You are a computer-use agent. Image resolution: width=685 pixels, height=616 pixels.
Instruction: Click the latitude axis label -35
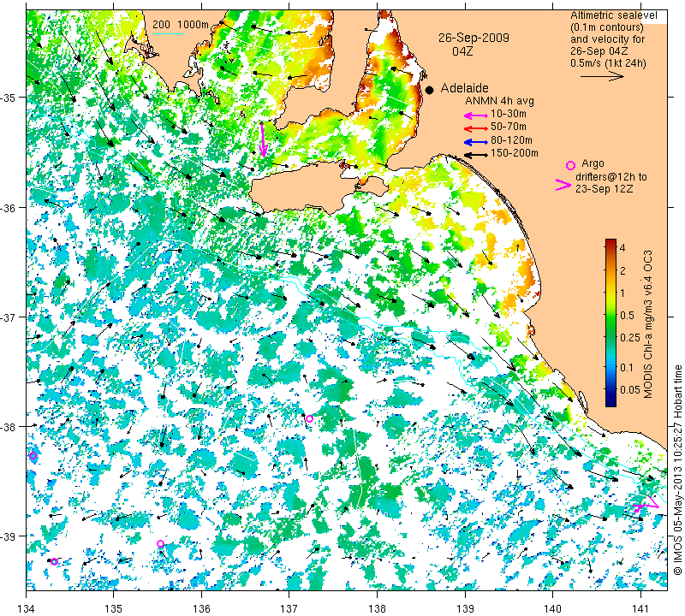(x=9, y=98)
